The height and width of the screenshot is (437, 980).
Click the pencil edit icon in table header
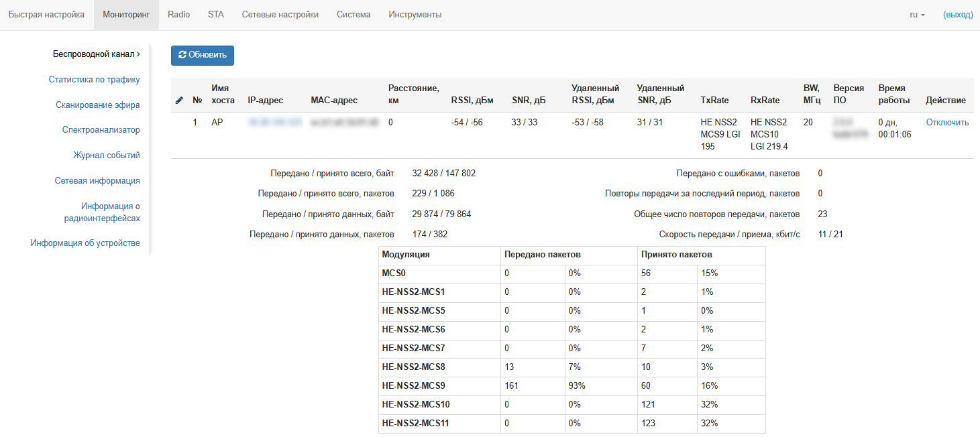click(x=179, y=101)
